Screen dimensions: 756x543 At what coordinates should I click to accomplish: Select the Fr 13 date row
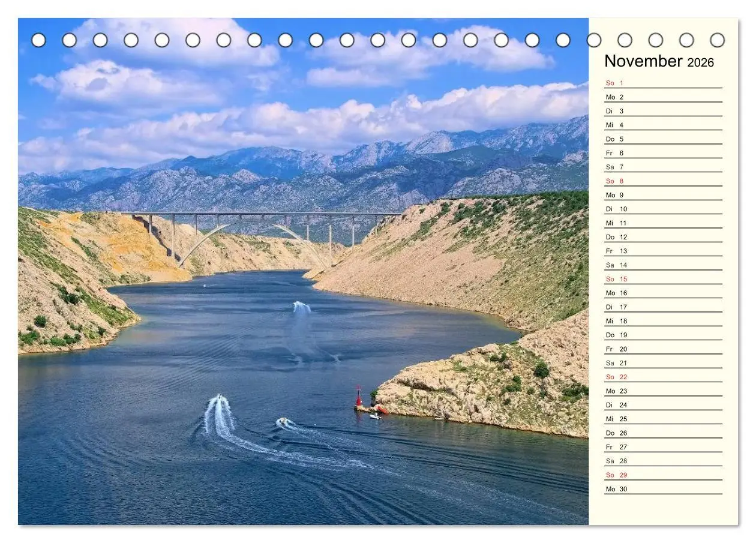coord(663,251)
